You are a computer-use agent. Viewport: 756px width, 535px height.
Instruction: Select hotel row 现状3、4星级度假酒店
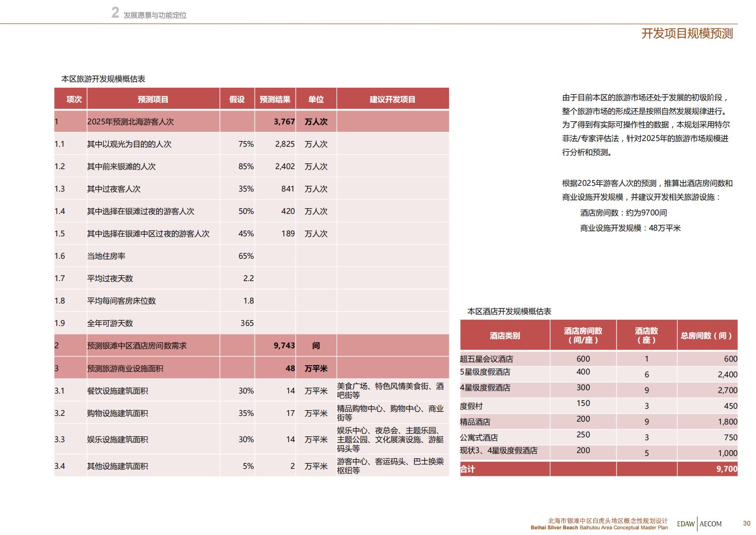[599, 452]
